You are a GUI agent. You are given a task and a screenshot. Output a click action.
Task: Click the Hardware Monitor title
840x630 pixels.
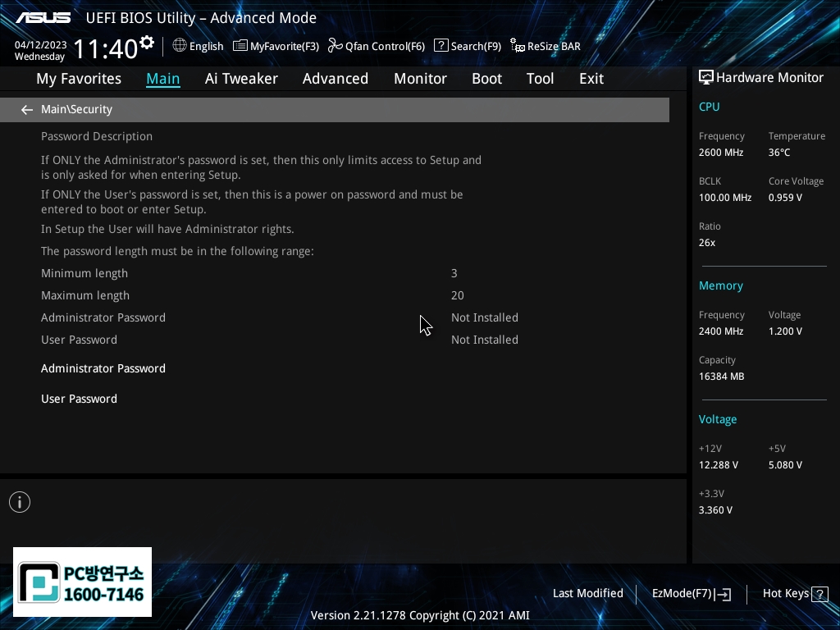coord(769,78)
